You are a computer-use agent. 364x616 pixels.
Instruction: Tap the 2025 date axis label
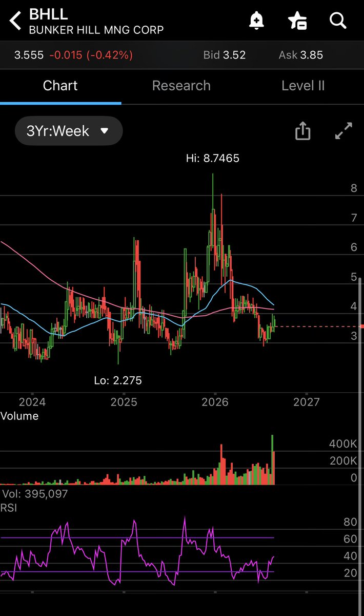(x=124, y=401)
